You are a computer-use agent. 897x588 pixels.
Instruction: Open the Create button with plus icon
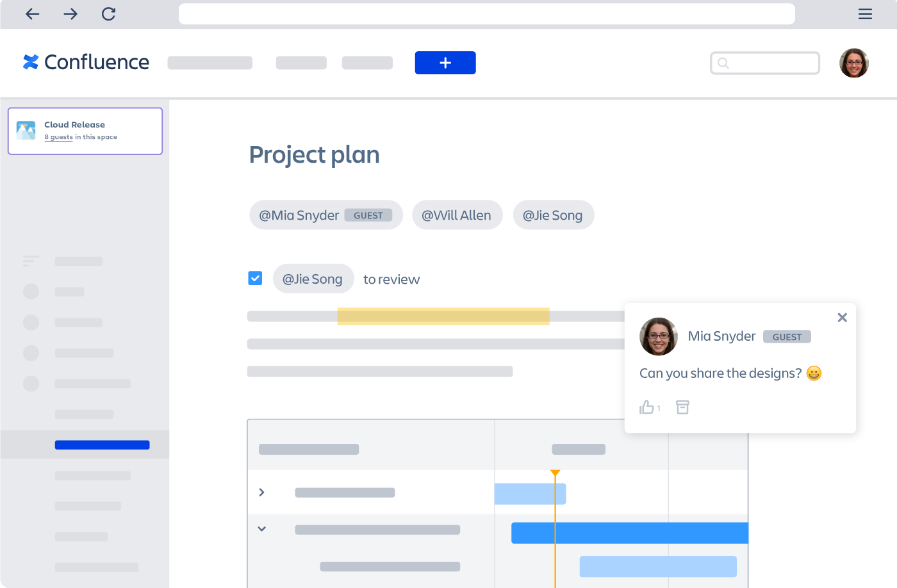click(445, 62)
